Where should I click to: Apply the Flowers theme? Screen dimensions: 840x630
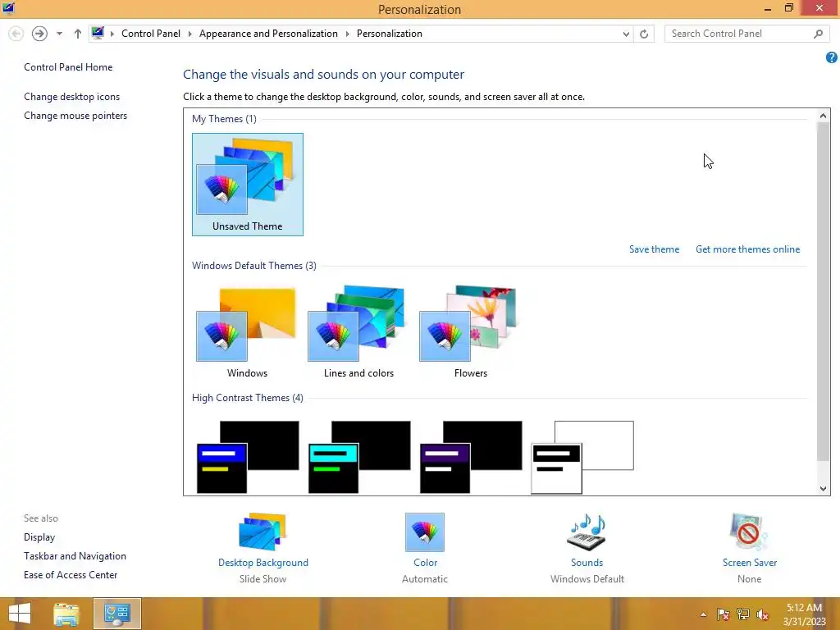pyautogui.click(x=470, y=332)
